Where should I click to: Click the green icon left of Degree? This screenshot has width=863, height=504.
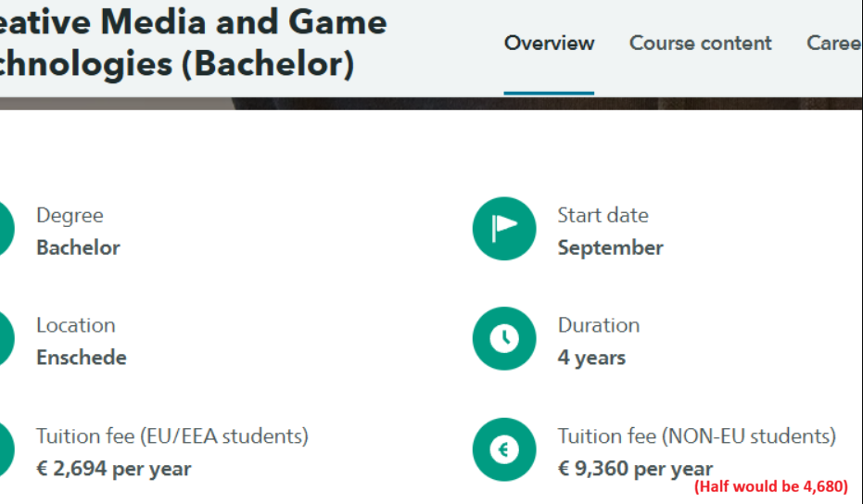click(x=6, y=229)
